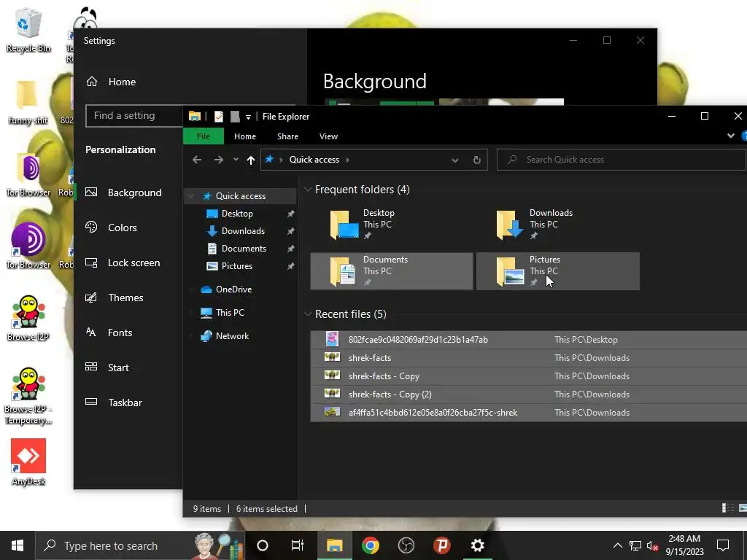Image resolution: width=747 pixels, height=560 pixels.
Task: Open Task View from taskbar
Action: tap(298, 545)
